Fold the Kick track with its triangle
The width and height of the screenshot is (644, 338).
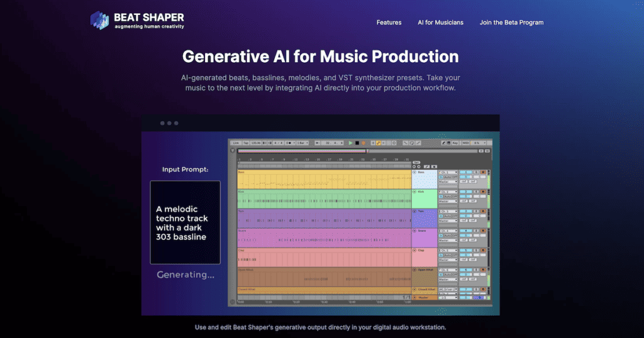coord(414,192)
